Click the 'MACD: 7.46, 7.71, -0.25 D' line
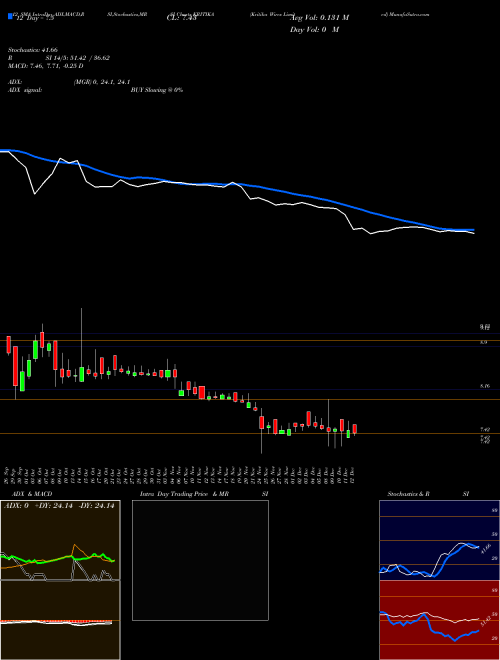 click(x=45, y=66)
